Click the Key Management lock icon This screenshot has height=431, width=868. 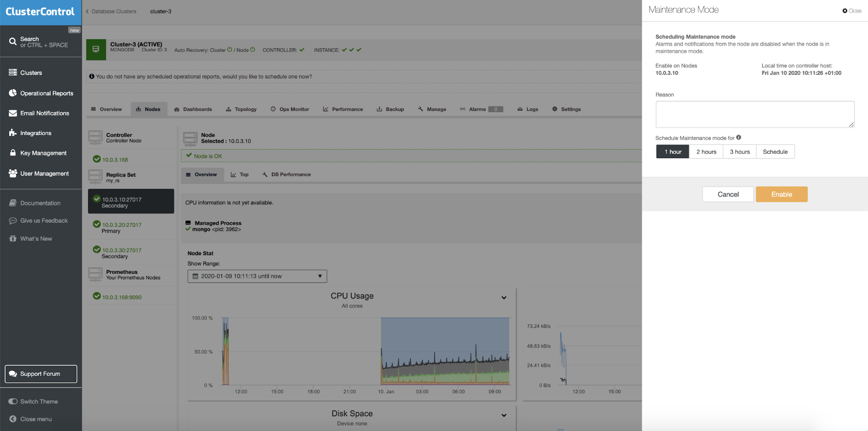point(13,153)
